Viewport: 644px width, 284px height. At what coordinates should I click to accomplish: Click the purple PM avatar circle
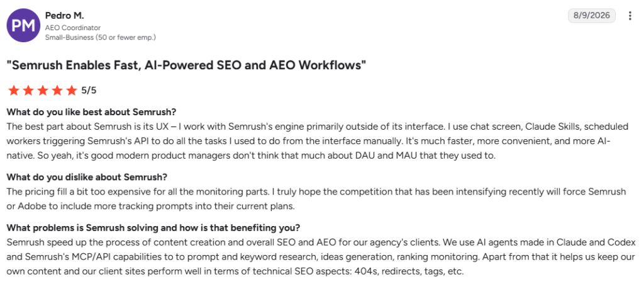coord(23,25)
